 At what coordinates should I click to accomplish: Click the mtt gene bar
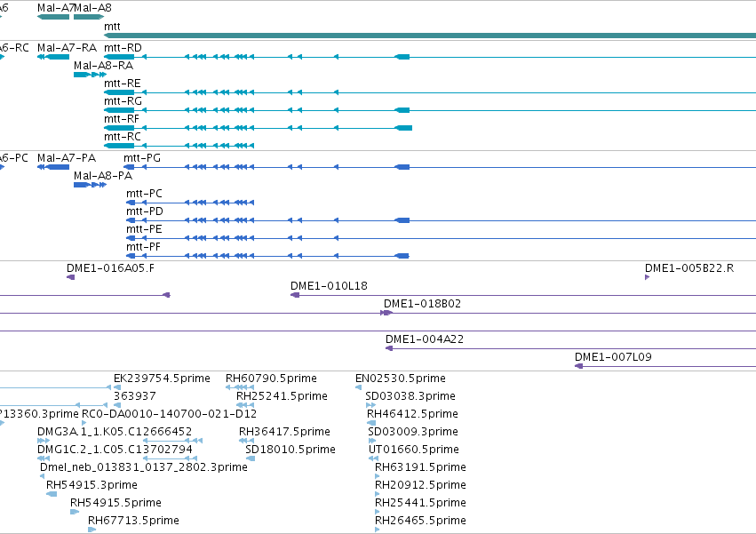(430, 36)
